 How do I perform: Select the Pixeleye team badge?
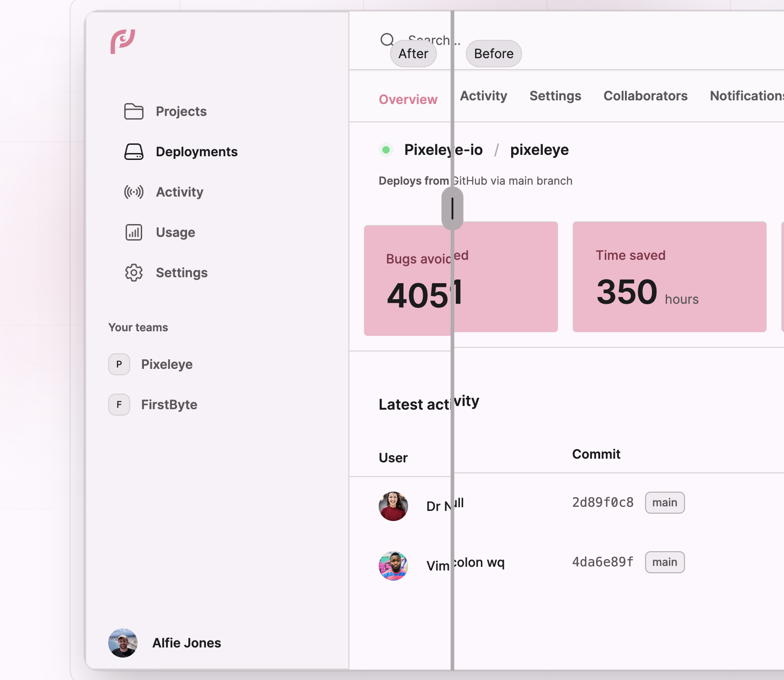[119, 364]
